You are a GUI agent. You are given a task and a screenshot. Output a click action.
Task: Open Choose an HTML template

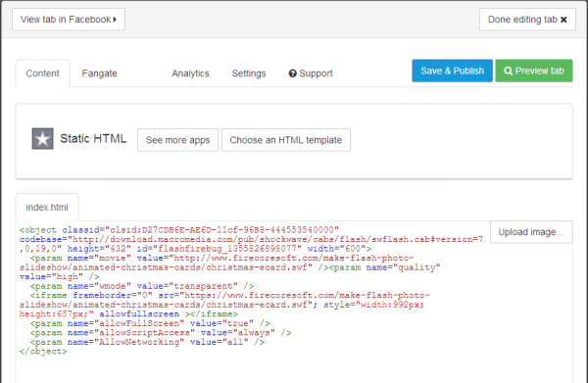(286, 140)
